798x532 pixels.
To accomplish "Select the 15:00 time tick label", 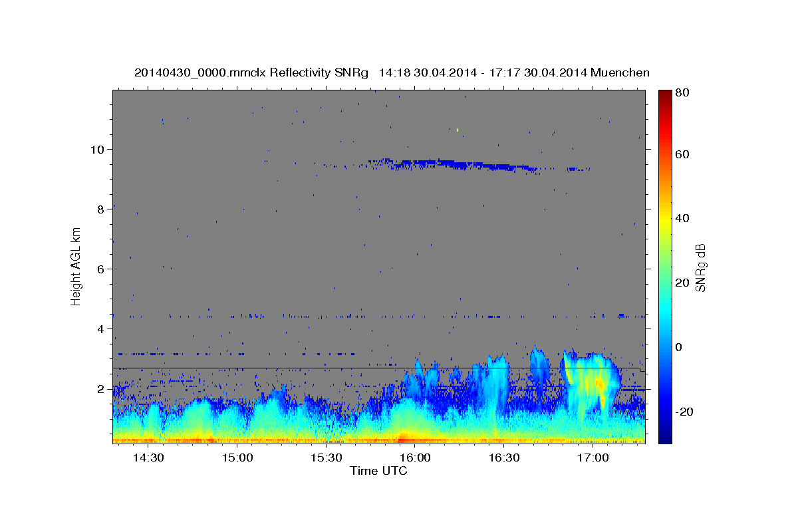I will (x=237, y=458).
